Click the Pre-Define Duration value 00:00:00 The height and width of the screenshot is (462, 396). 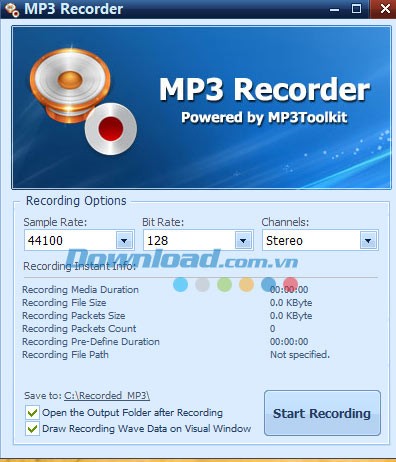[289, 341]
